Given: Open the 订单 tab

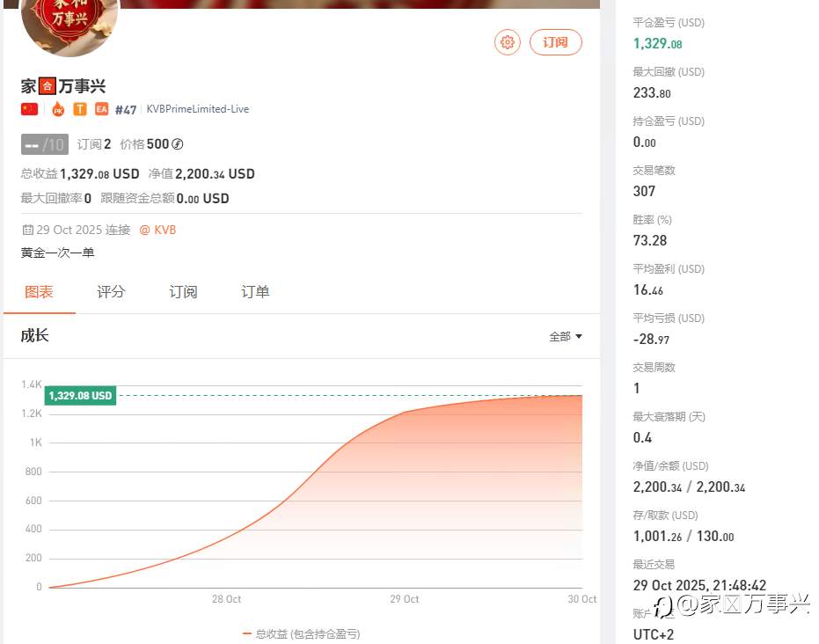Looking at the screenshot, I should click(255, 292).
